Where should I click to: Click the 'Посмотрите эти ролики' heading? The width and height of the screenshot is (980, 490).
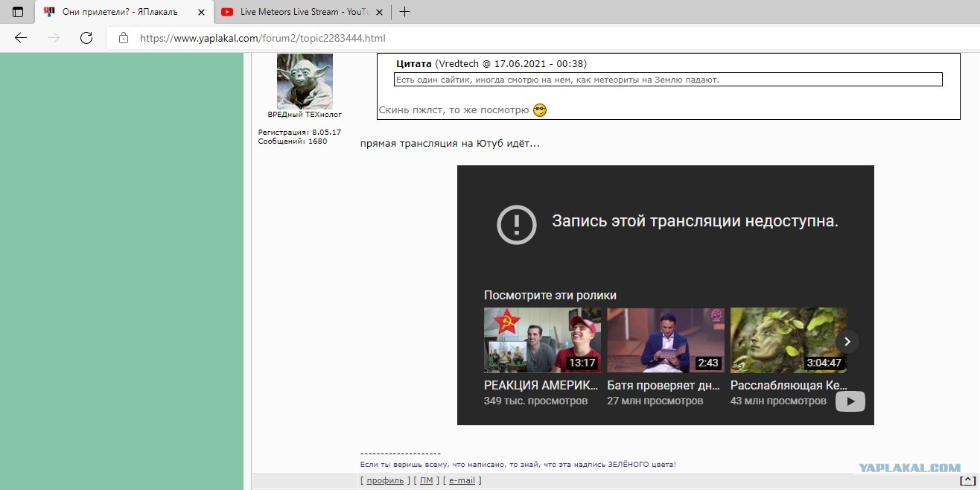(x=550, y=296)
